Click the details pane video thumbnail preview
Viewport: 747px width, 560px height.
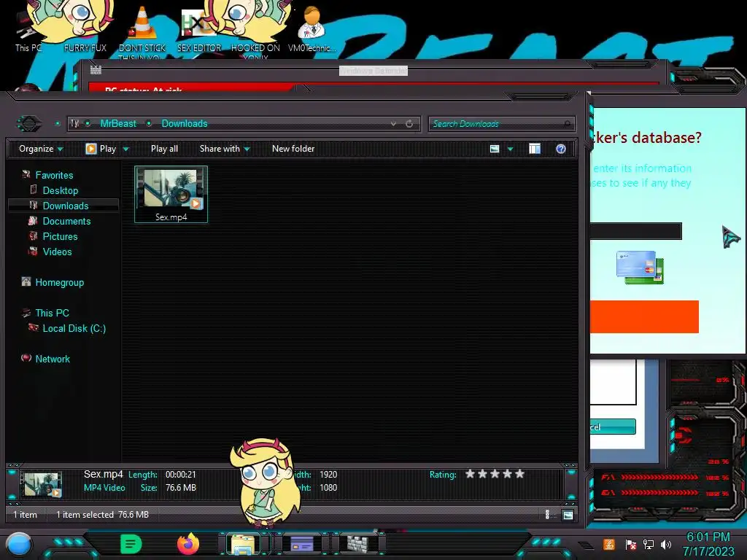pyautogui.click(x=42, y=484)
